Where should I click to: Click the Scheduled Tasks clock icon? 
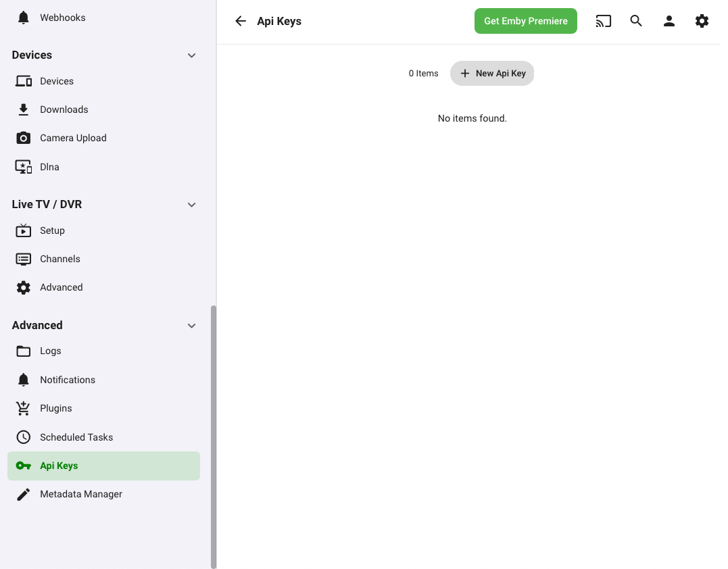tap(24, 437)
